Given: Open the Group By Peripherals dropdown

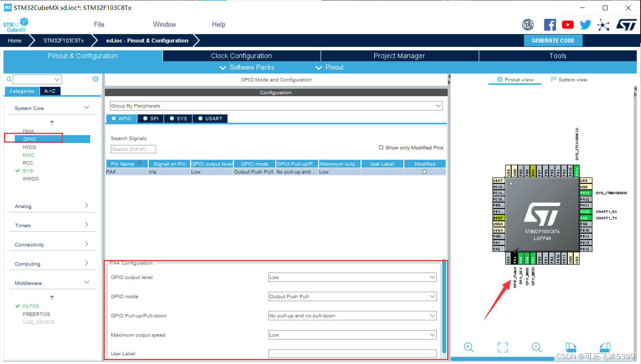Looking at the screenshot, I should (276, 106).
